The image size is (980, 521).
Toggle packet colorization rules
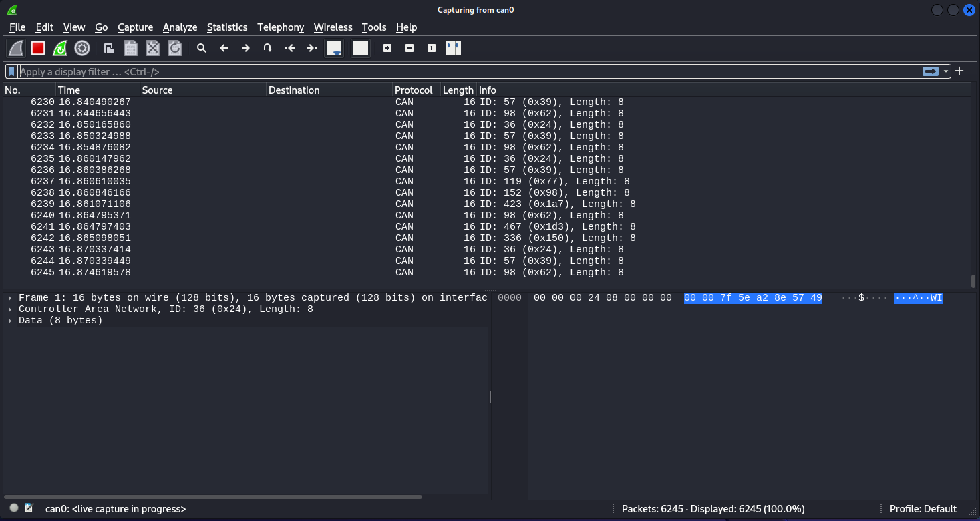click(x=361, y=48)
